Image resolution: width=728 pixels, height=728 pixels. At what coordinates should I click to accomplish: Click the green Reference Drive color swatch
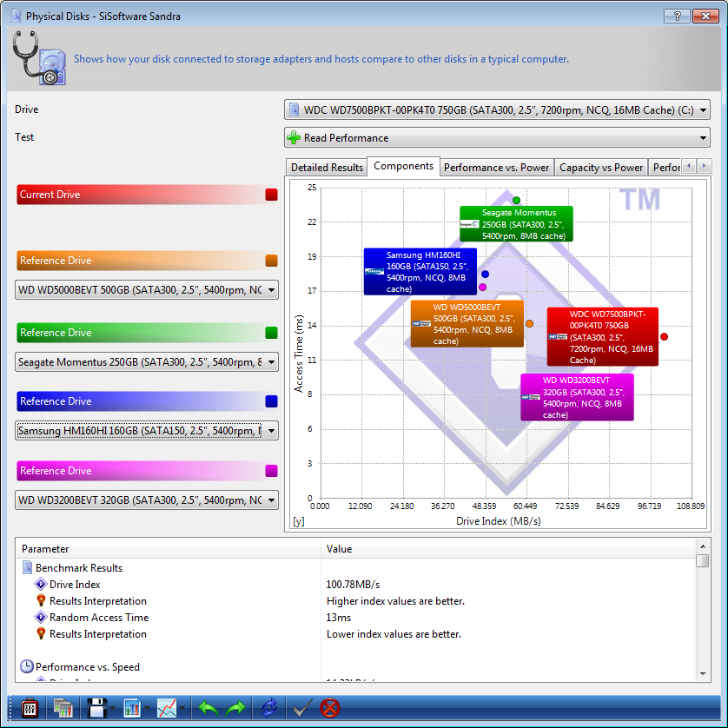[x=271, y=333]
